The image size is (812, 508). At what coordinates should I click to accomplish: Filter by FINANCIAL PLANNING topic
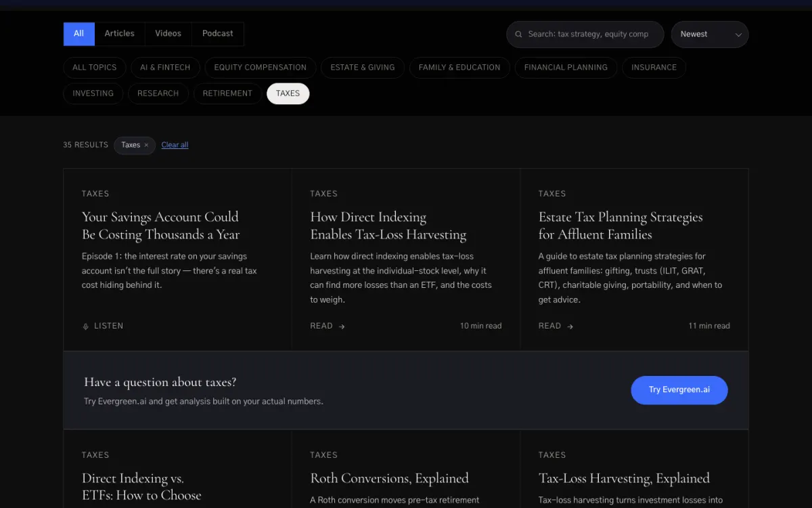pyautogui.click(x=566, y=68)
